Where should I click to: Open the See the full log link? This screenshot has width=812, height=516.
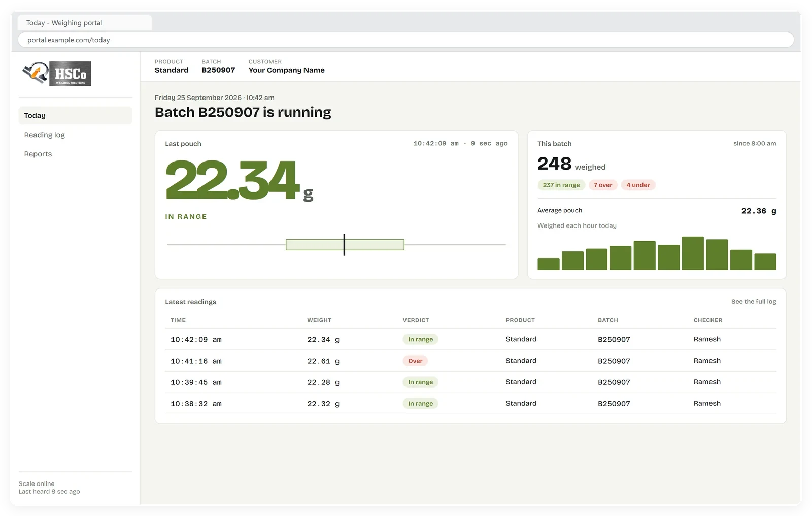(754, 302)
